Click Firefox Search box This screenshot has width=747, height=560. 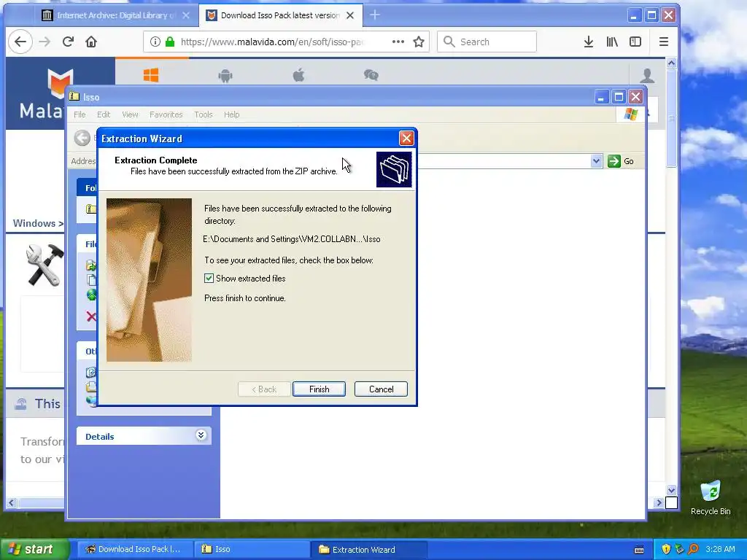click(x=487, y=42)
